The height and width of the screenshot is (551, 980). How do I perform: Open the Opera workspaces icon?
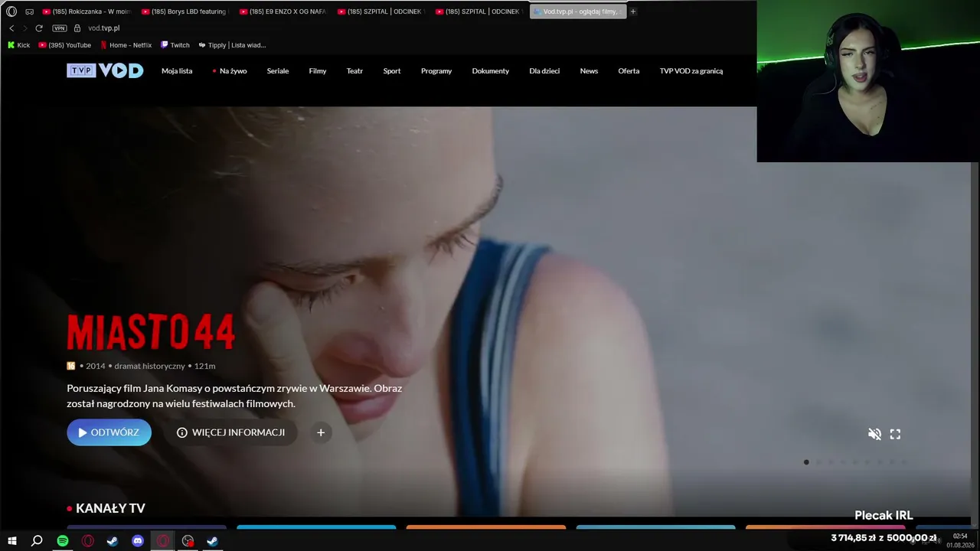point(29,11)
